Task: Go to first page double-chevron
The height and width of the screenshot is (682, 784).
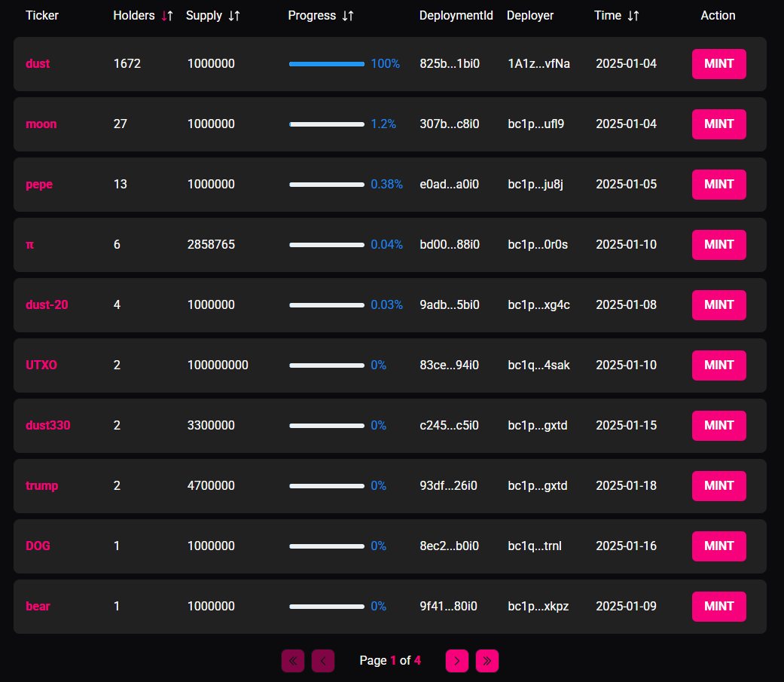Action: click(x=293, y=661)
